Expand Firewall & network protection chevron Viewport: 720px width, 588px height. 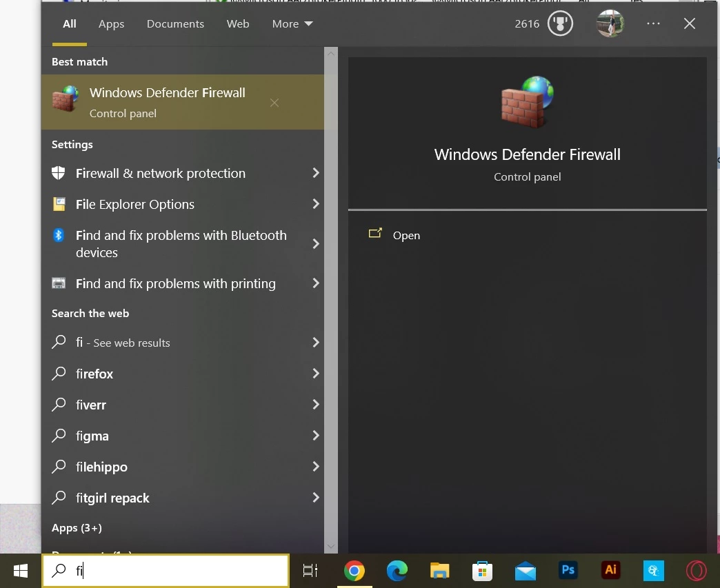pyautogui.click(x=316, y=173)
